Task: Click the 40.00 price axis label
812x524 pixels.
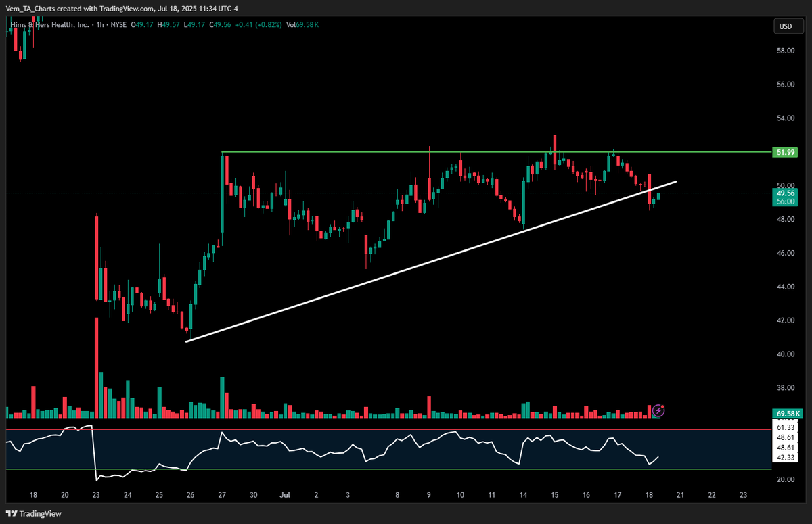Action: (x=786, y=354)
